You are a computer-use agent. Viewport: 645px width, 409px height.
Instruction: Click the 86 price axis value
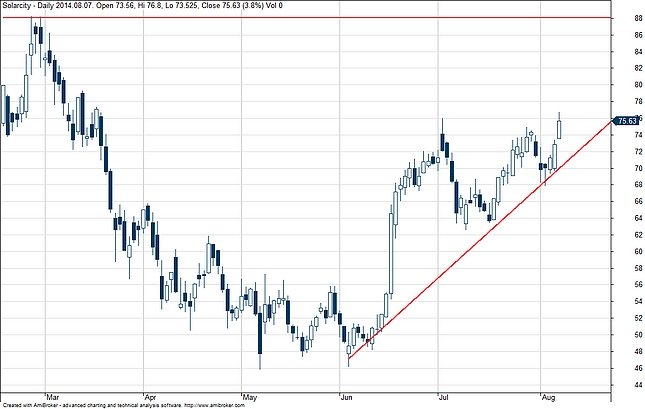coord(638,35)
